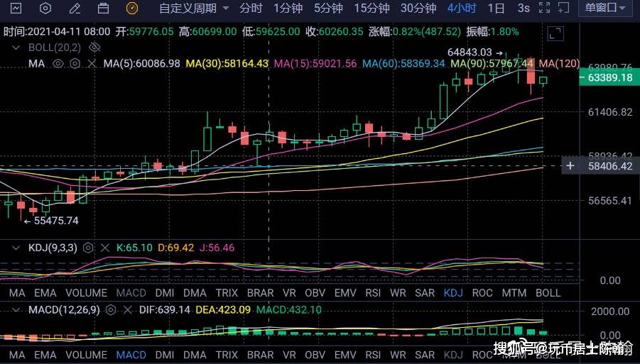640x364 pixels.
Task: Choose MTM in the KDJ-highlighted indicator row
Action: coord(514,293)
